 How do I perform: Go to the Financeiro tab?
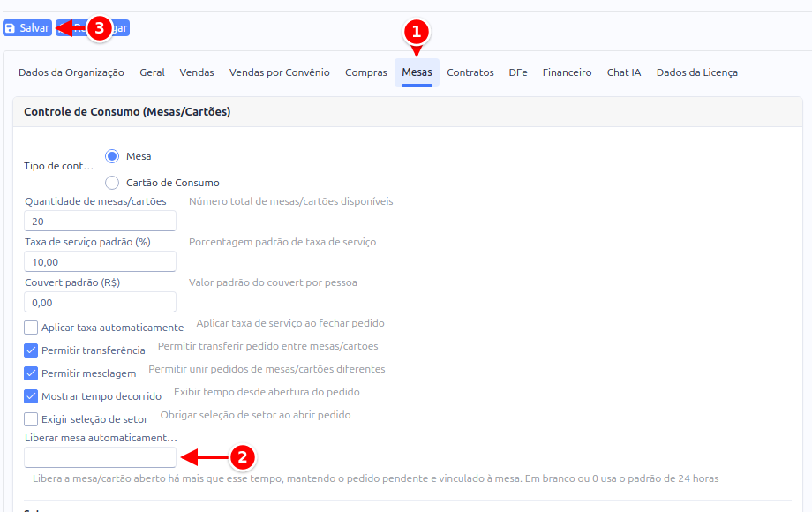(567, 72)
